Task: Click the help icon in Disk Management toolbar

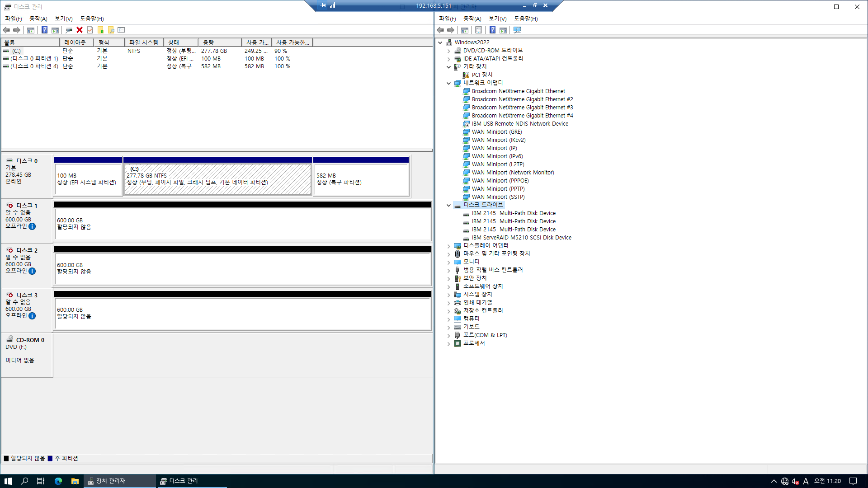Action: 44,30
